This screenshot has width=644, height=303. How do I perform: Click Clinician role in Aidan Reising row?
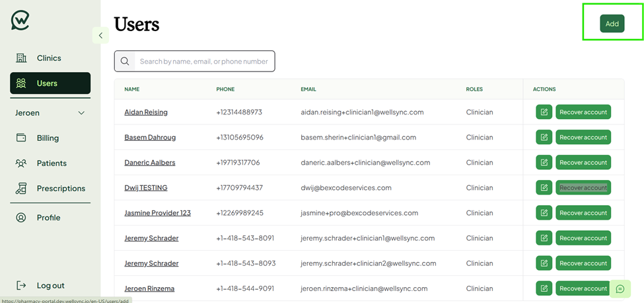(x=480, y=112)
